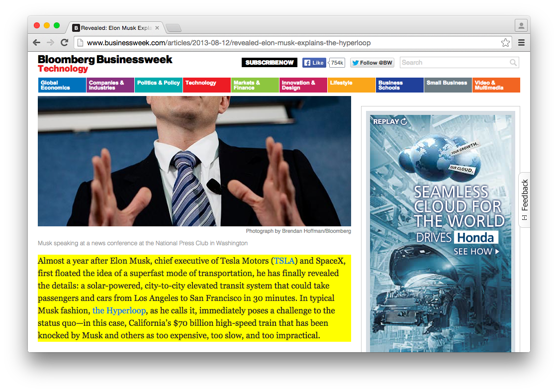Click the page icon beside the URL
Viewport: 558px width, 392px height.
pos(81,43)
